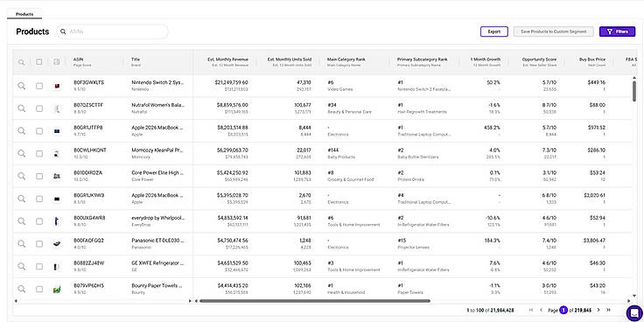This screenshot has height=322, width=644.
Task: Click the title Bounty Paper Towels
Action: click(157, 285)
